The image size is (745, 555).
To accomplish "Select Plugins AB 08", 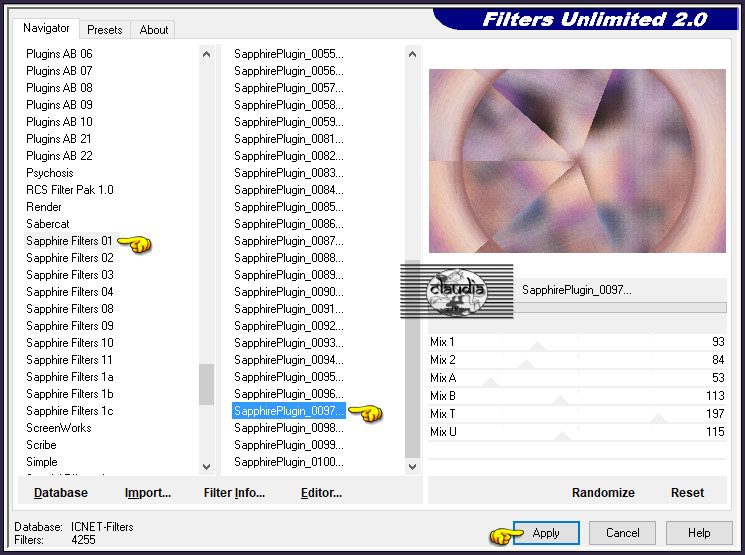I will tap(59, 88).
